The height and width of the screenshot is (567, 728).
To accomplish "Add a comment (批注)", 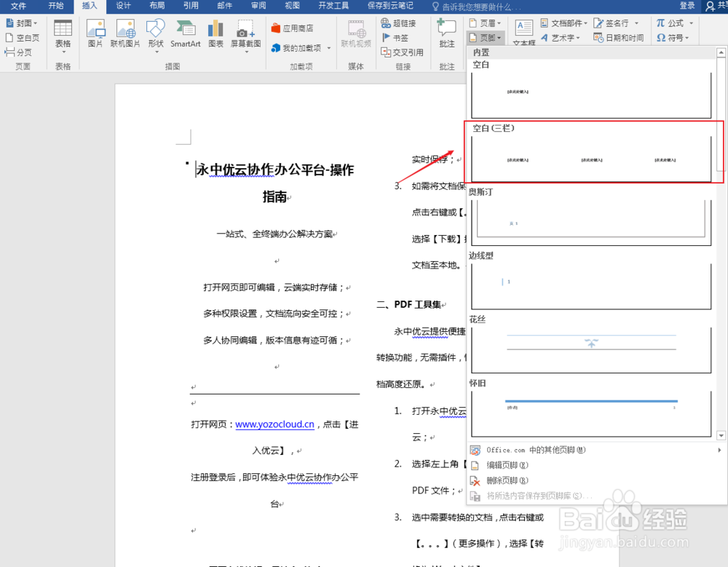I will pyautogui.click(x=447, y=34).
